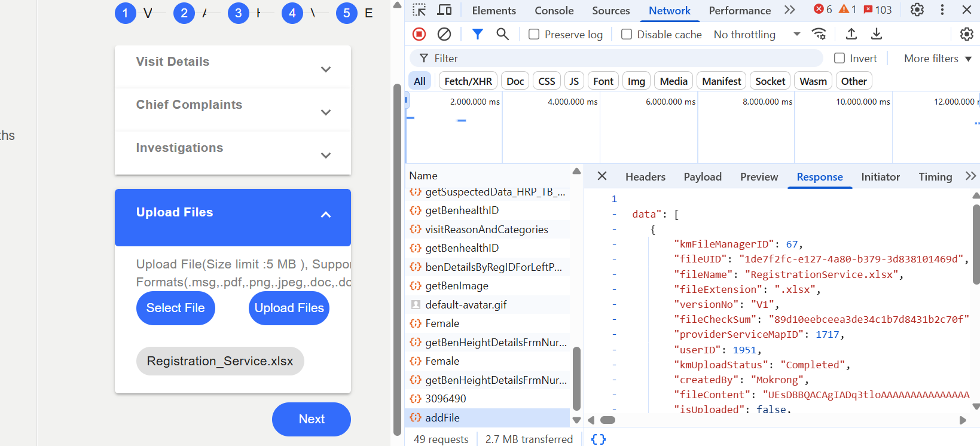
Task: Open the Payload tab
Action: (703, 176)
